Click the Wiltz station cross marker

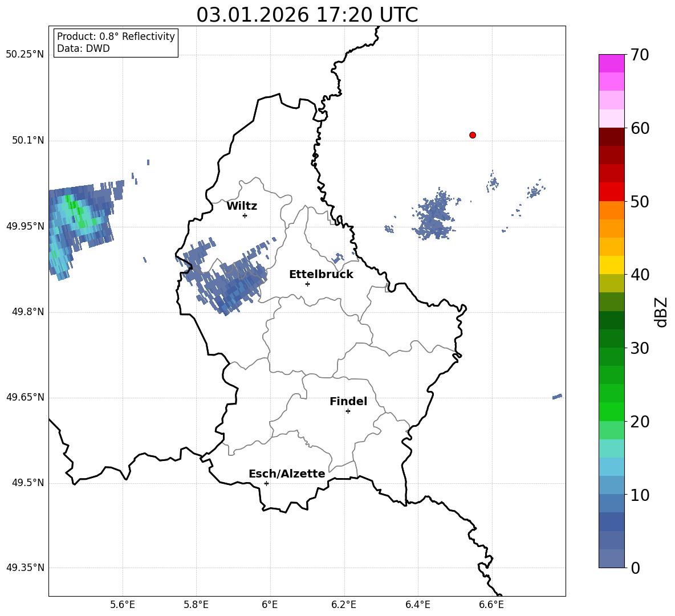point(245,215)
